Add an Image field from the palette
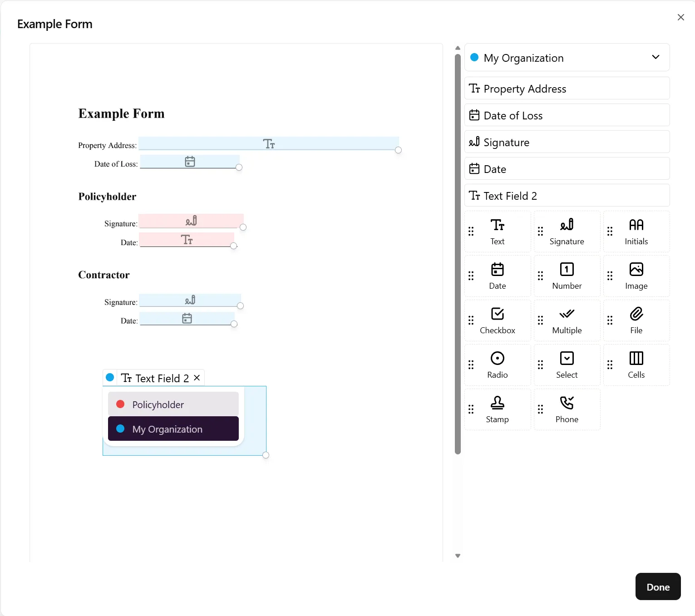This screenshot has width=695, height=616. [x=636, y=276]
